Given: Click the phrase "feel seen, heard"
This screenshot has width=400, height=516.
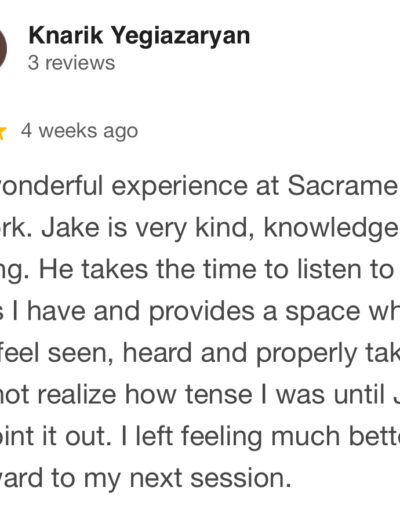Looking at the screenshot, I should pos(96,353).
